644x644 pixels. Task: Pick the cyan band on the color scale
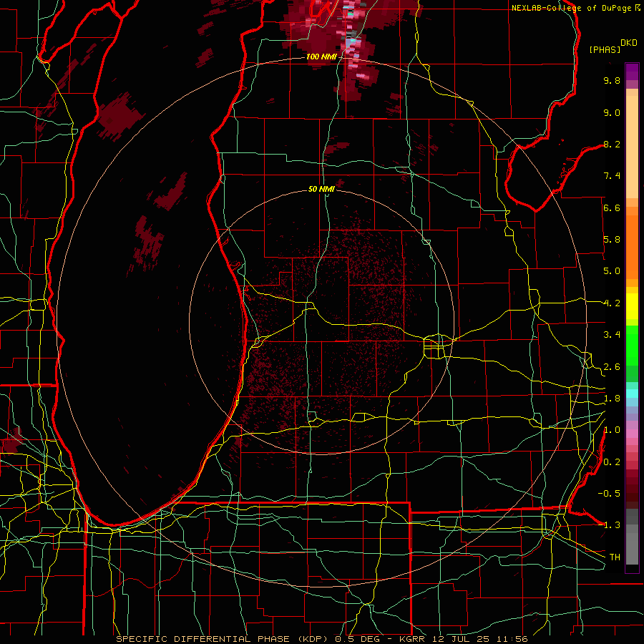(632, 394)
